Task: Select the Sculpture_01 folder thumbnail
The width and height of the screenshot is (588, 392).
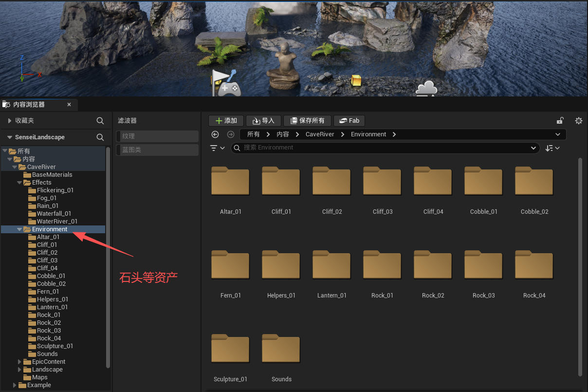Action: coord(231,349)
